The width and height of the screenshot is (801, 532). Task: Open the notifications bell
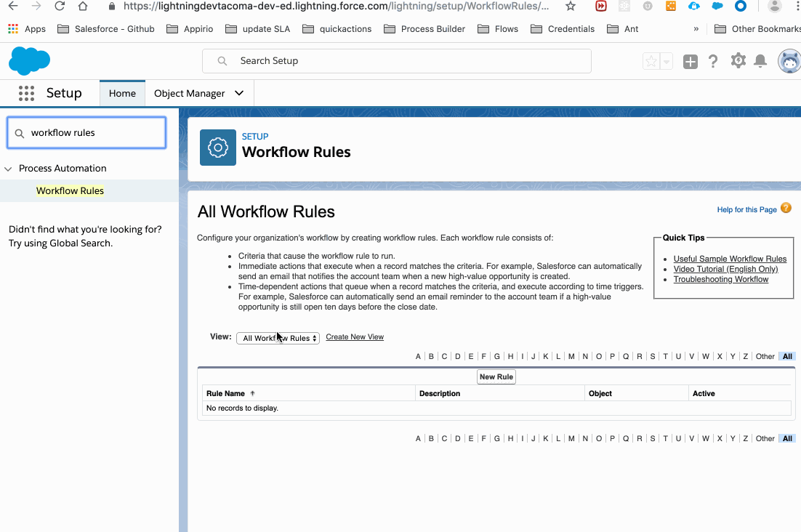[760, 61]
